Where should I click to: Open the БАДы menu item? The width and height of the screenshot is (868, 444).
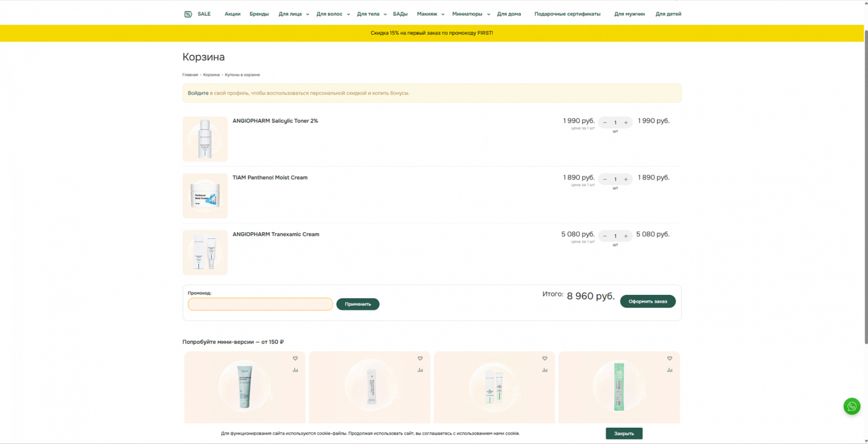[400, 14]
